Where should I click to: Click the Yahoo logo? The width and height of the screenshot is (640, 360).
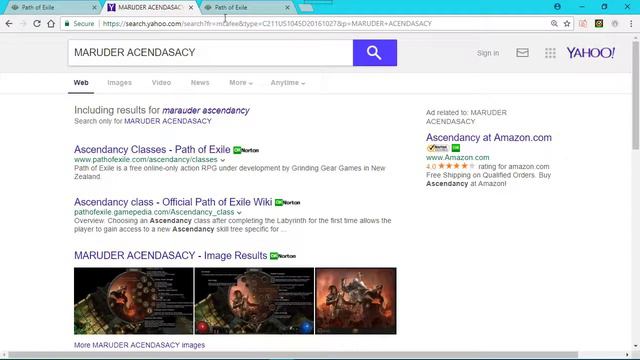590,53
